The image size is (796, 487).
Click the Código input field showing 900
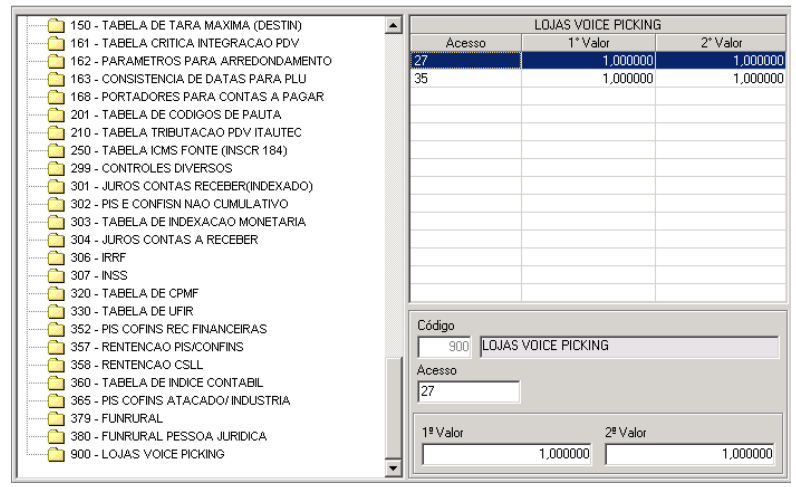444,347
